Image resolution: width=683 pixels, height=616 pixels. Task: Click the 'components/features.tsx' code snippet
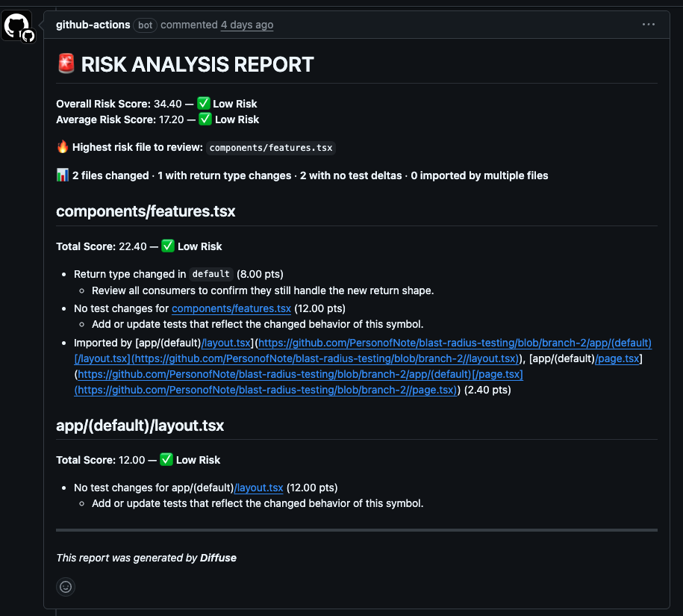click(x=271, y=148)
